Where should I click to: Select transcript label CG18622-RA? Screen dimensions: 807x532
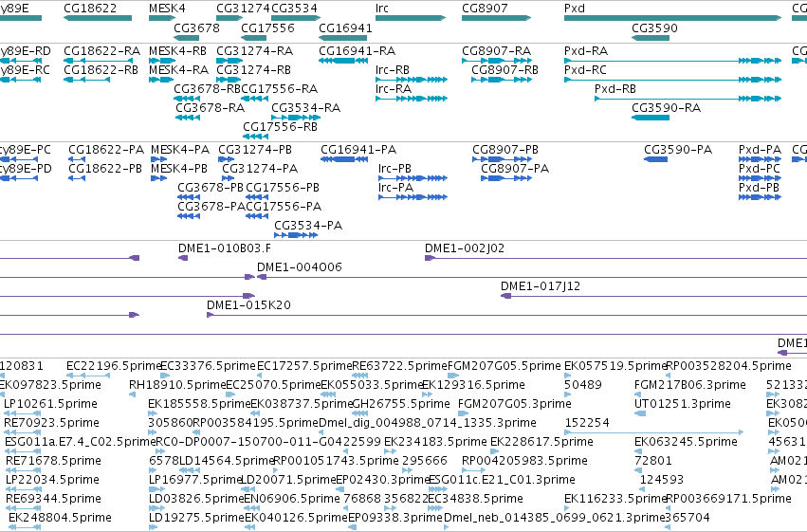pyautogui.click(x=101, y=51)
